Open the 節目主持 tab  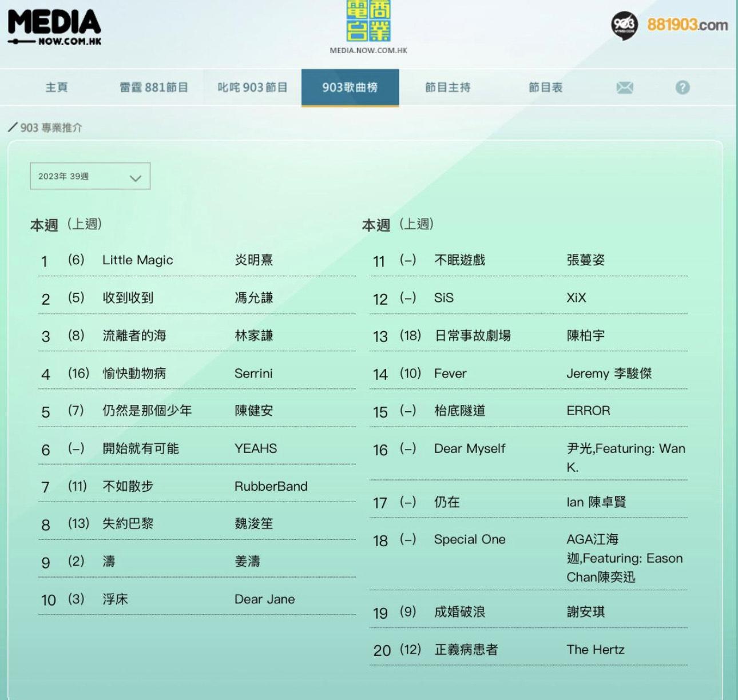(x=447, y=87)
